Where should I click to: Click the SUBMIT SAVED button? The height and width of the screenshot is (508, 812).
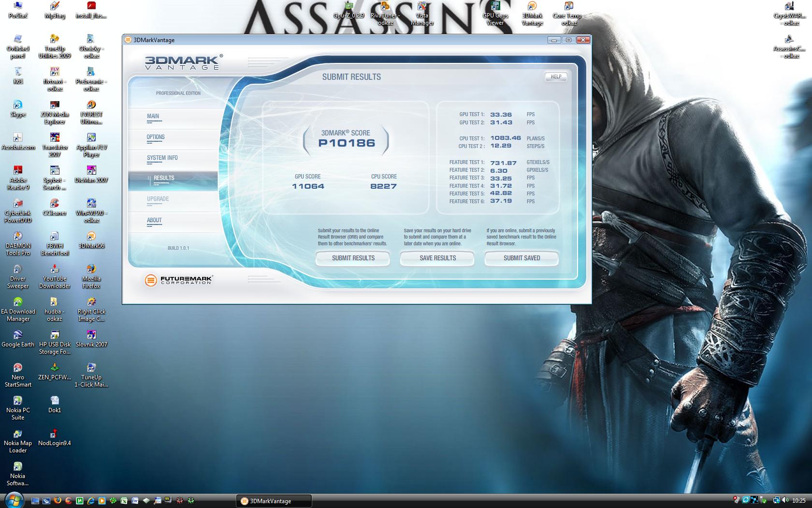click(522, 258)
